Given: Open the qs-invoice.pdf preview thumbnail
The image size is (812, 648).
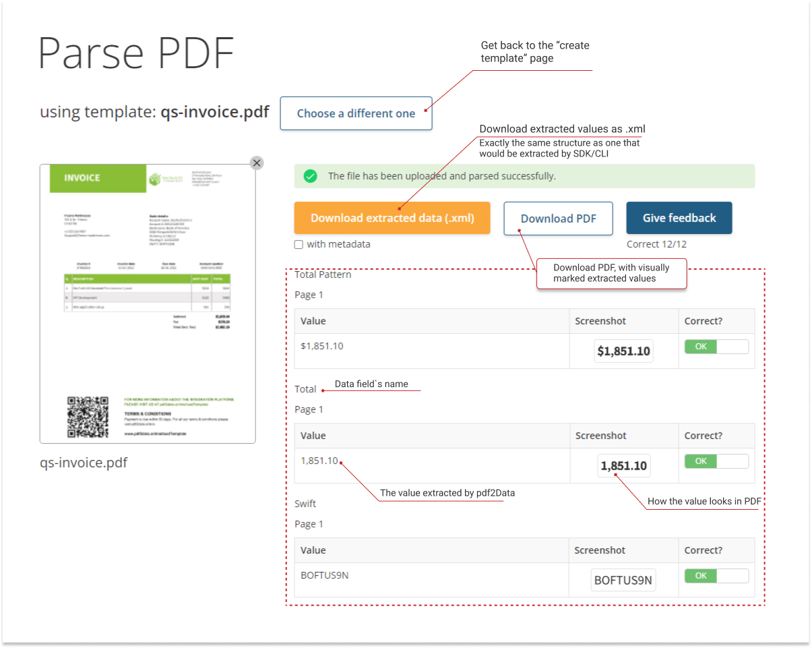Looking at the screenshot, I should pos(148,303).
